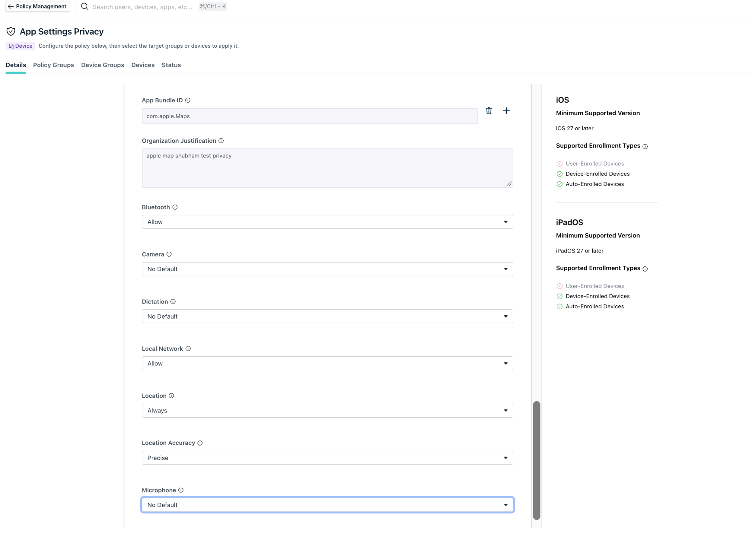752x560 pixels.
Task: Click the iOS section heading
Action: pyautogui.click(x=562, y=100)
